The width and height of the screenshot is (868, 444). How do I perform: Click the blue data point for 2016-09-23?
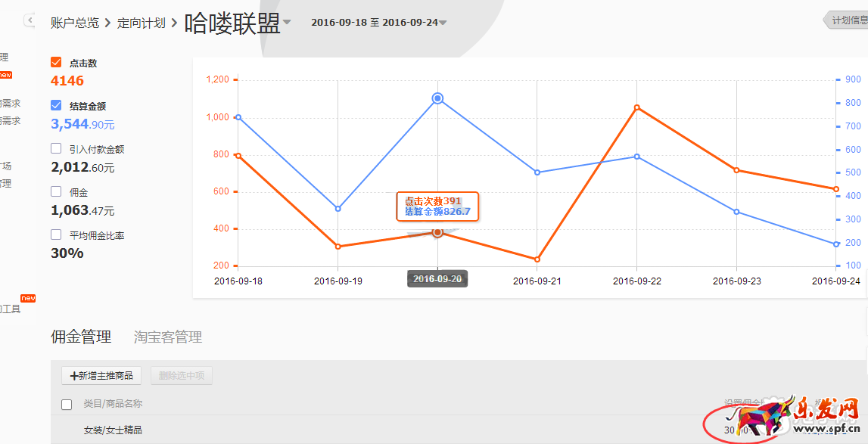click(x=736, y=212)
